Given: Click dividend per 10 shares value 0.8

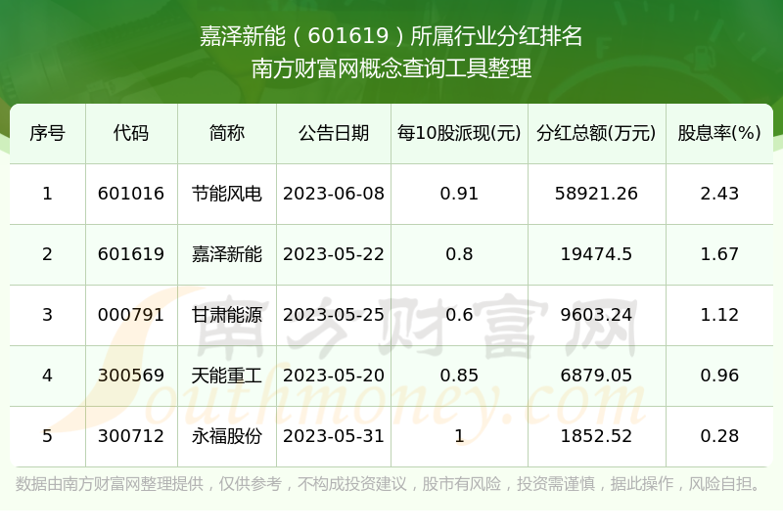Looking at the screenshot, I should point(459,254).
